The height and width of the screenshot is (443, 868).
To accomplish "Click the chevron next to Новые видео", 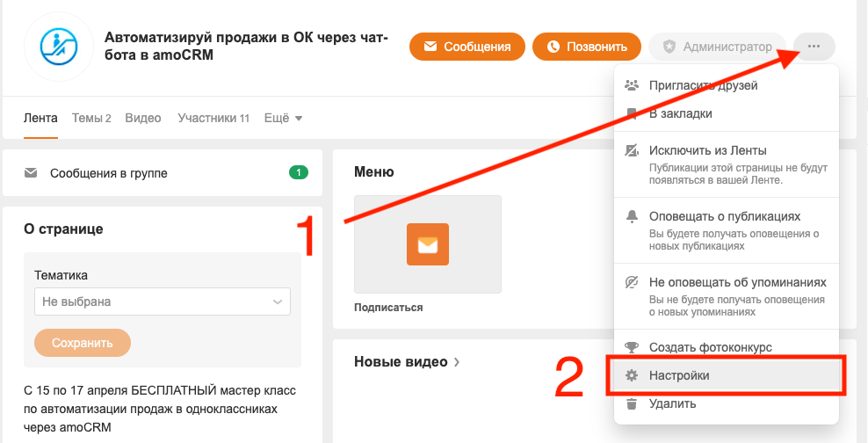I will coord(457,361).
